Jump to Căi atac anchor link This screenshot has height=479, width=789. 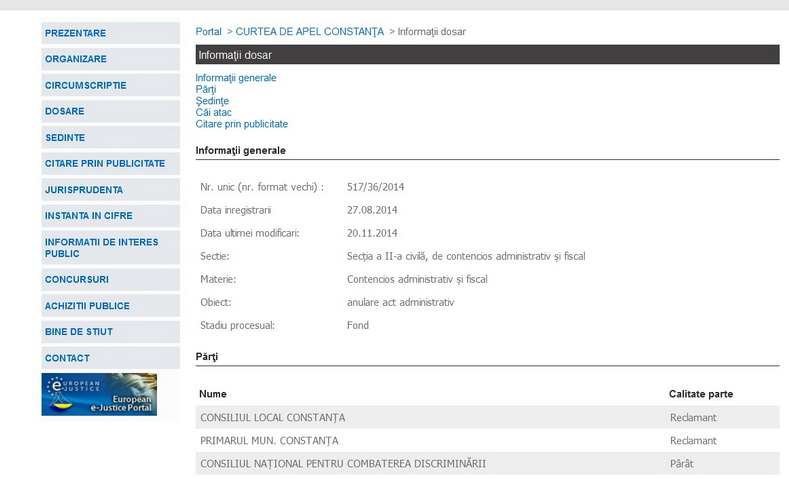[x=214, y=113]
